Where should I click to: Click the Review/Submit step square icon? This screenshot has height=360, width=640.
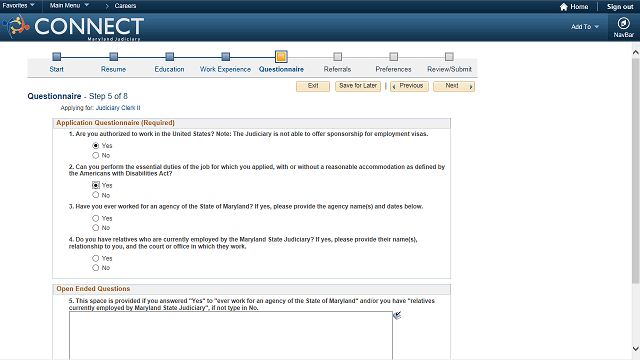point(449,57)
